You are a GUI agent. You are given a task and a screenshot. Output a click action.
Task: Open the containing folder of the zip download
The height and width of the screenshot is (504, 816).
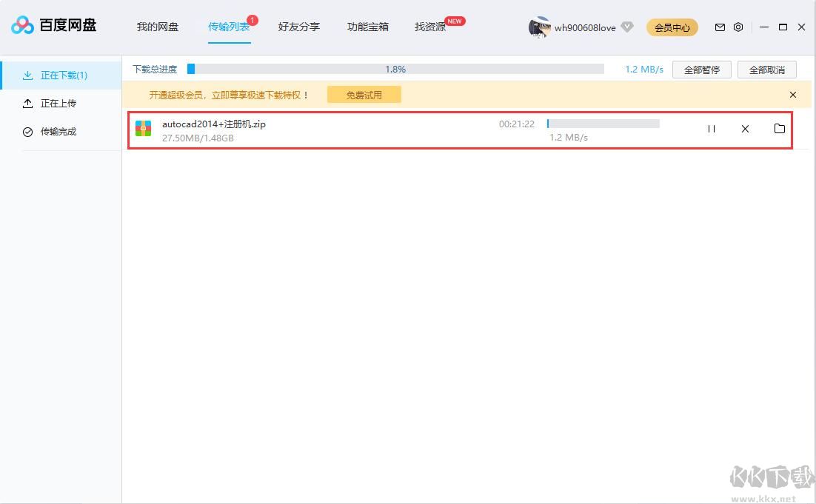tap(779, 128)
